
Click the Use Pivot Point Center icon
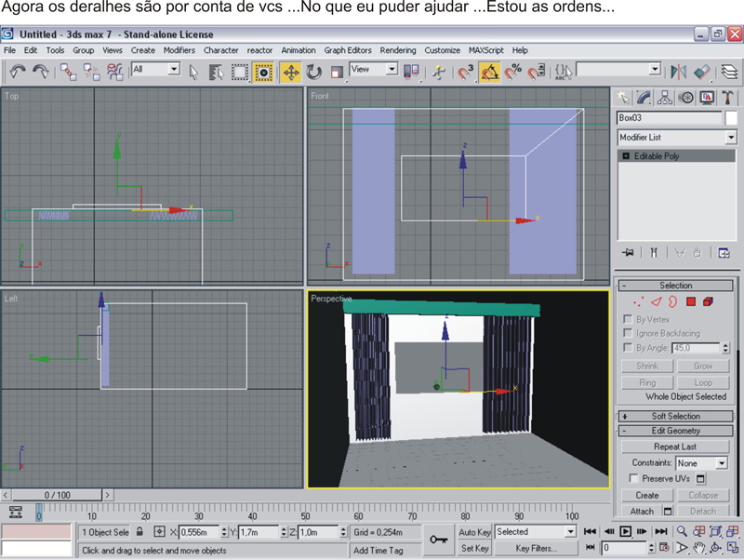click(411, 73)
